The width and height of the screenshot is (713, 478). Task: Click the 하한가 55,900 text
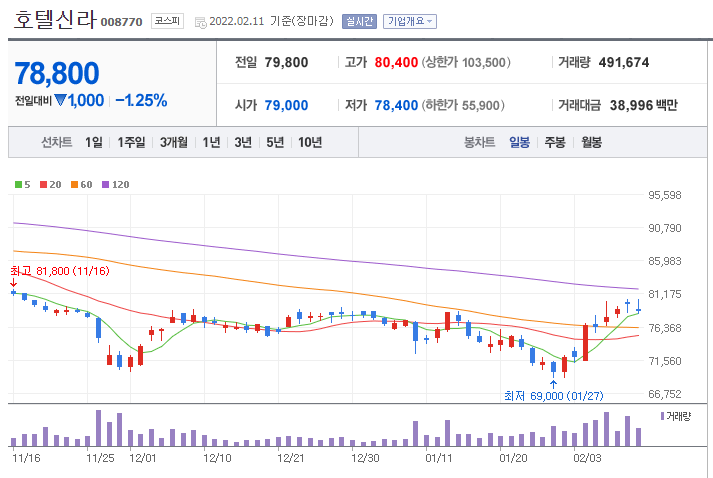(x=463, y=106)
